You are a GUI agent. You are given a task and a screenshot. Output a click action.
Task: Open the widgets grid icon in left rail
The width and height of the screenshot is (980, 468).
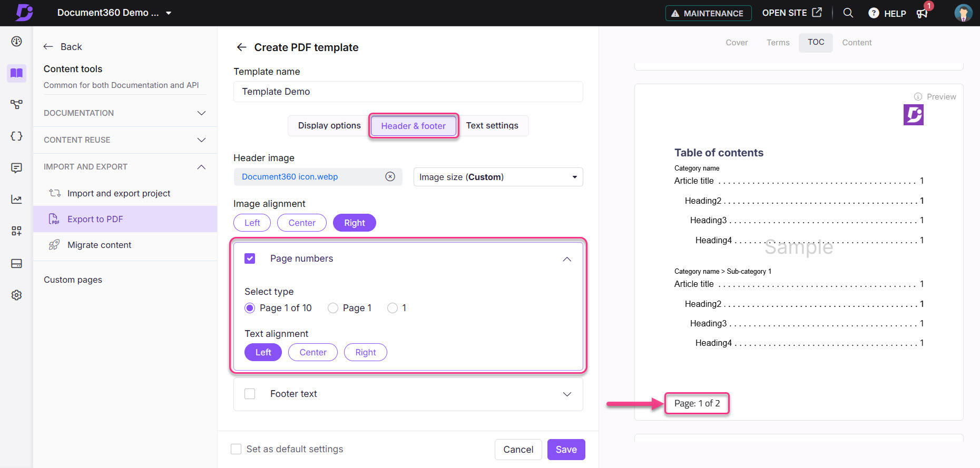(16, 231)
